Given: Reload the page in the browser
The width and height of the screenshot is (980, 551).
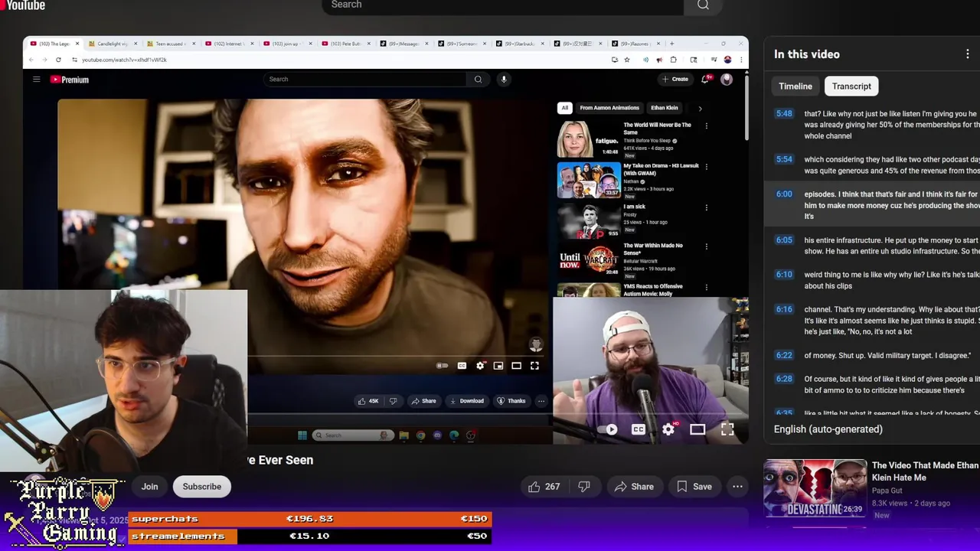Looking at the screenshot, I should (58, 60).
